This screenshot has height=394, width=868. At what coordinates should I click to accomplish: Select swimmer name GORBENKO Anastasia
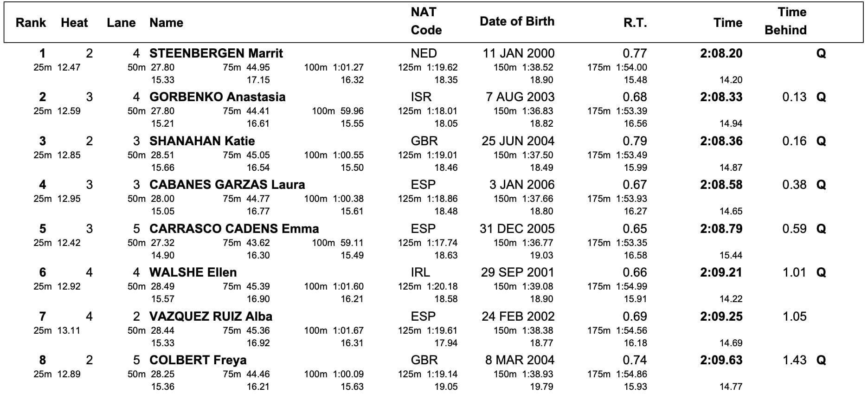click(217, 97)
